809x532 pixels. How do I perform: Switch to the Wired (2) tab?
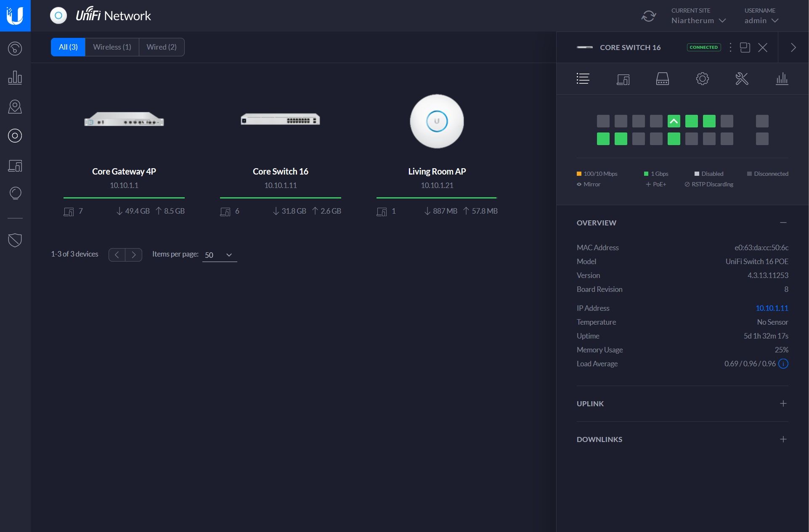tap(162, 47)
